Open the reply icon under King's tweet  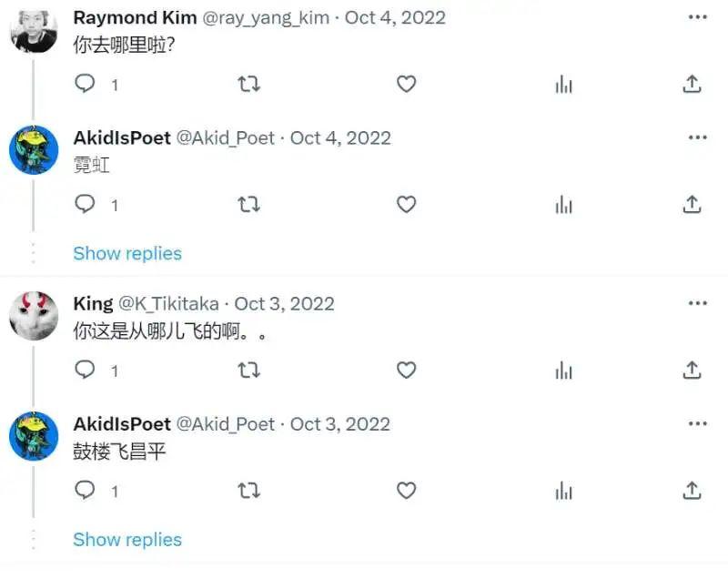(84, 371)
